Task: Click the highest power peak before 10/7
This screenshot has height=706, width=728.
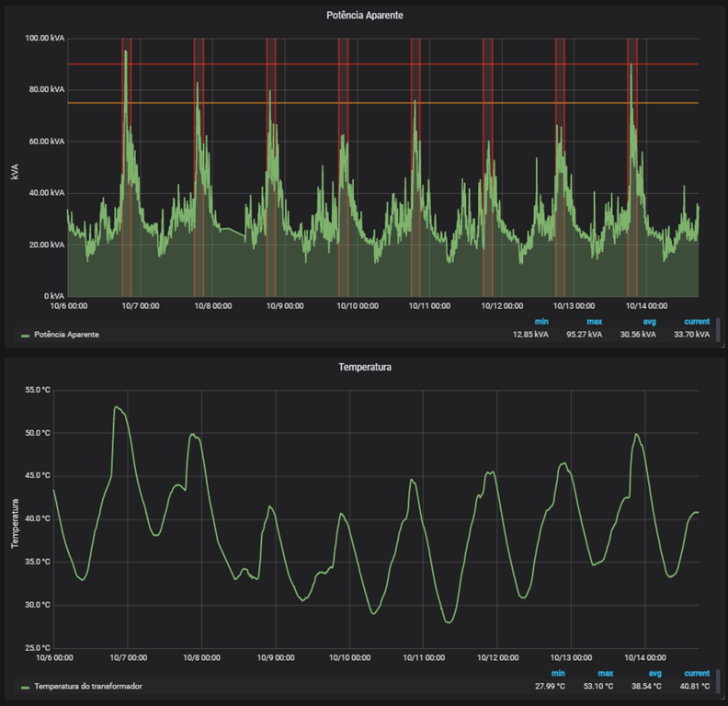Action: click(125, 52)
